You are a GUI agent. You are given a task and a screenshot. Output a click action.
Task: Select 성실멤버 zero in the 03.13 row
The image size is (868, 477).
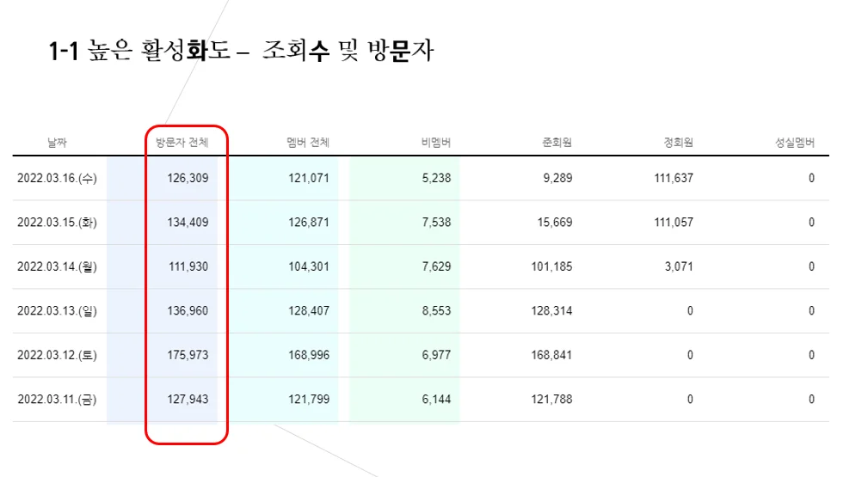coord(811,311)
